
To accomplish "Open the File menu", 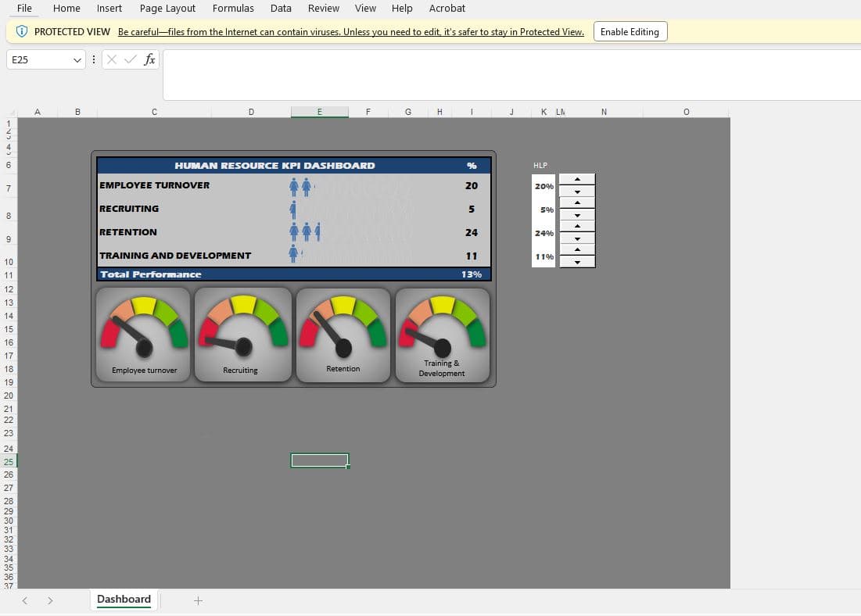I will click(x=25, y=9).
